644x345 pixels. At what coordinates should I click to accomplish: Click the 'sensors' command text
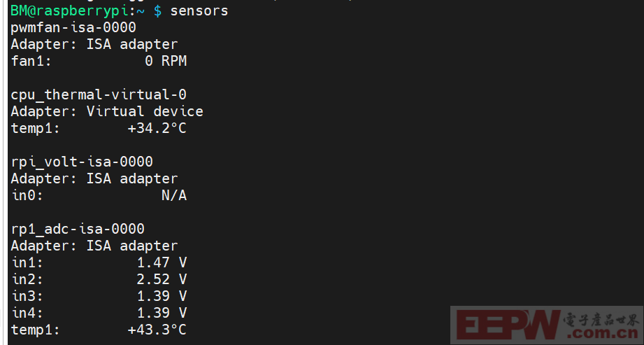(x=199, y=10)
